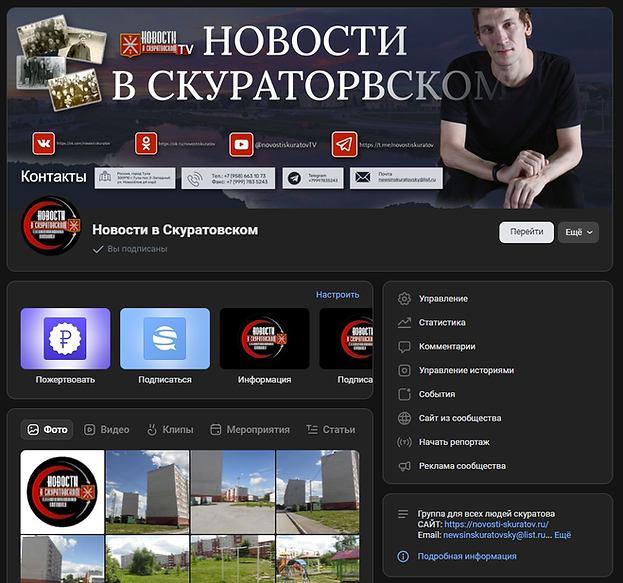The width and height of the screenshot is (623, 583).
Task: Click the megaphone icon for Реклама сообщества
Action: tap(404, 466)
